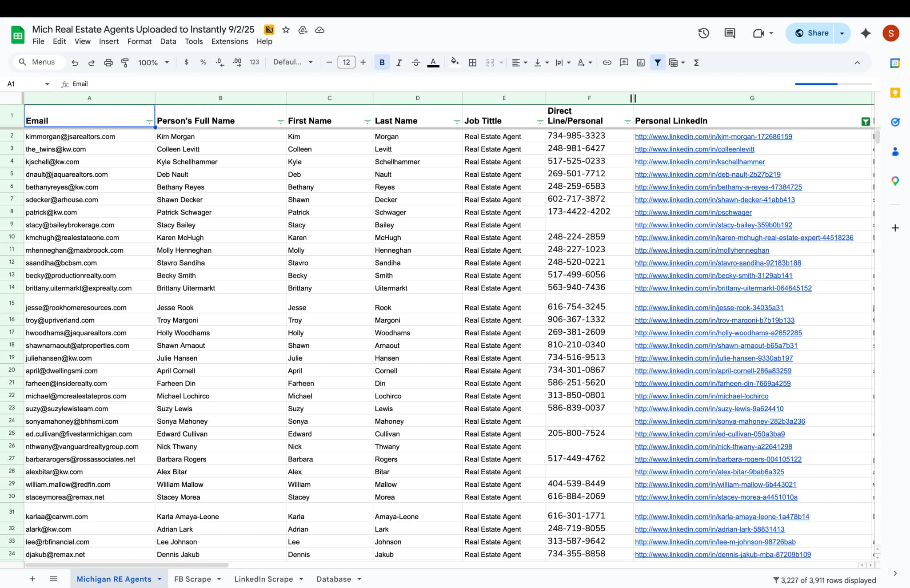
Task: Open Google Keep side panel
Action: click(x=895, y=93)
